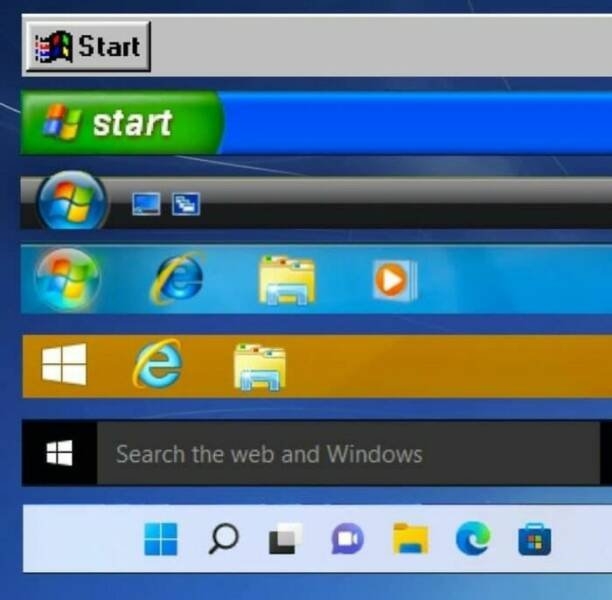The height and width of the screenshot is (600, 612).
Task: Click Switch Between Windows icon in Vista taskbar
Action: [x=186, y=204]
